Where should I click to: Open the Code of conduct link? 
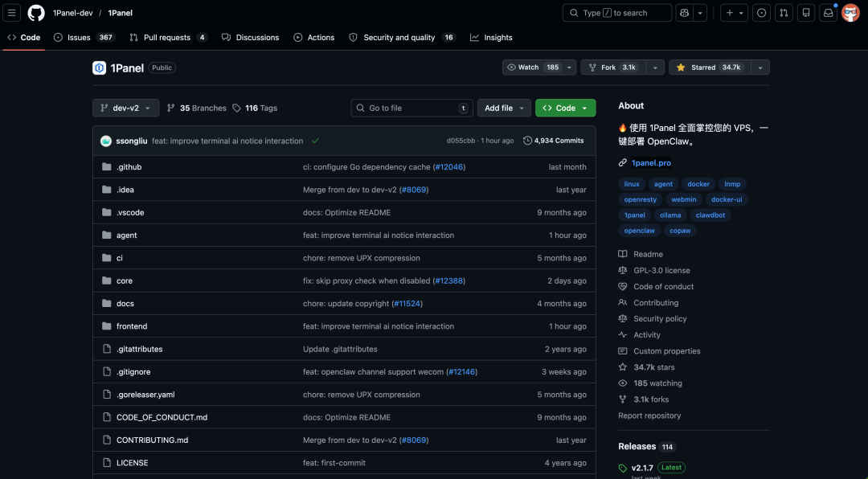(663, 286)
